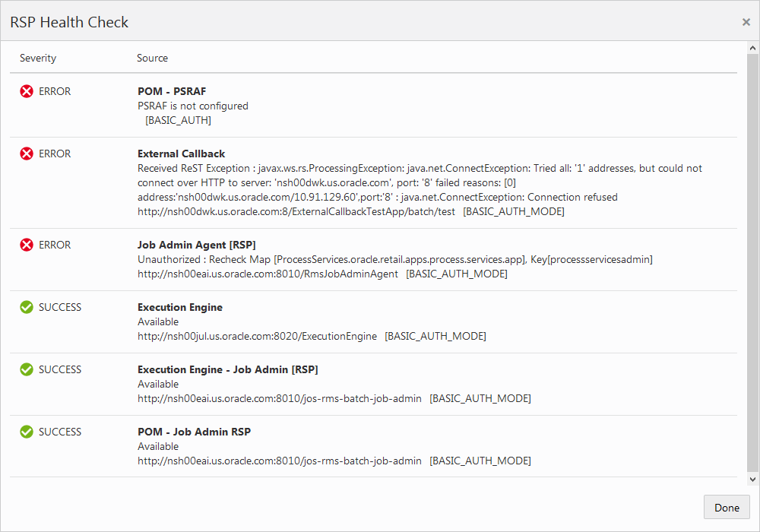Click the success checkmark for Execution Engine
The height and width of the screenshot is (532, 760).
point(27,307)
